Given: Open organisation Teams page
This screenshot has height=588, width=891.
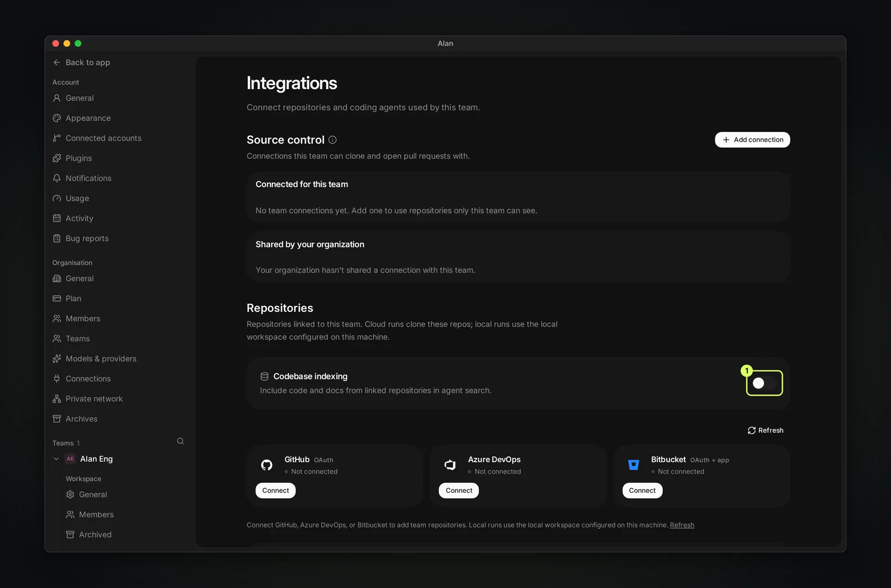Looking at the screenshot, I should [x=77, y=339].
